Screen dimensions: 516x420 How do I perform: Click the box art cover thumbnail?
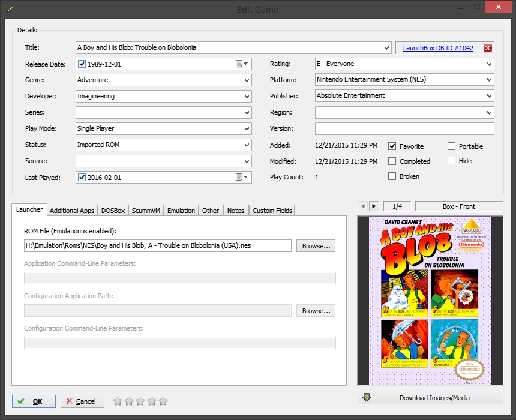(x=430, y=301)
